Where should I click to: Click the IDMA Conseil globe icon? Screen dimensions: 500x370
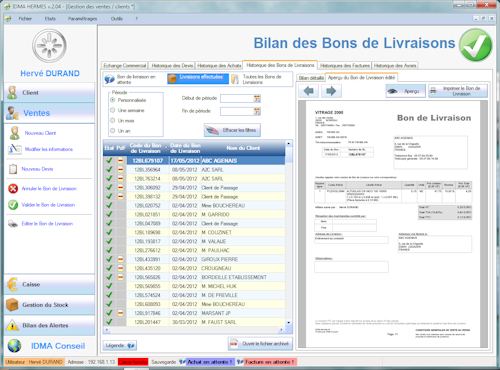click(14, 346)
